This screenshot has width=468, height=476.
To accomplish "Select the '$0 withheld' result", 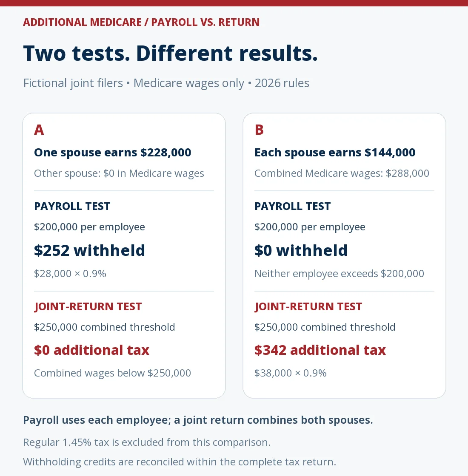I will click(x=301, y=250).
